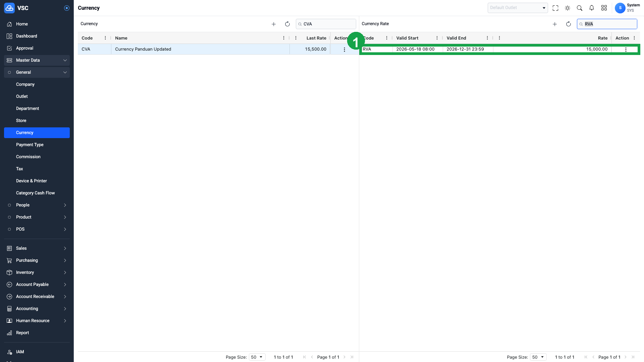
Task: Open CVA row action menu
Action: (344, 50)
